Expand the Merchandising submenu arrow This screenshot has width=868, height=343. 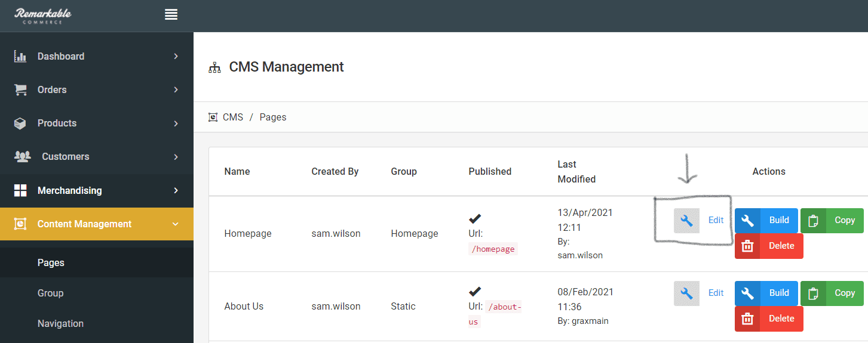[x=176, y=190]
